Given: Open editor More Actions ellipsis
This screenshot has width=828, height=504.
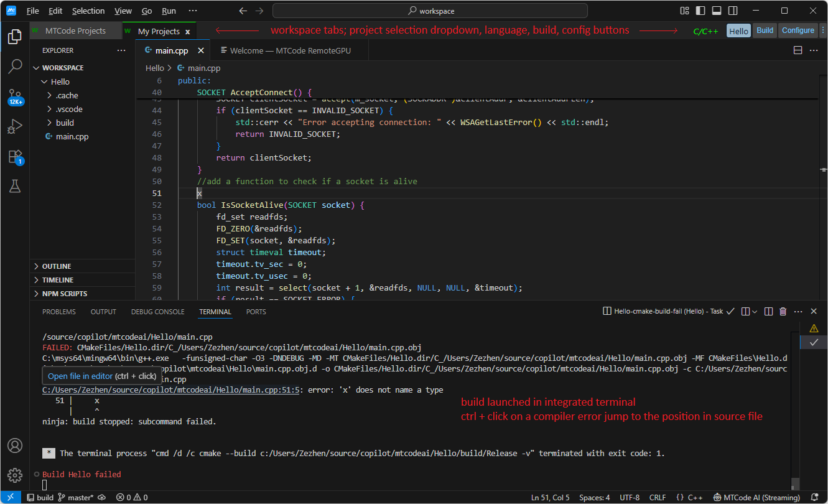Looking at the screenshot, I should 814,50.
